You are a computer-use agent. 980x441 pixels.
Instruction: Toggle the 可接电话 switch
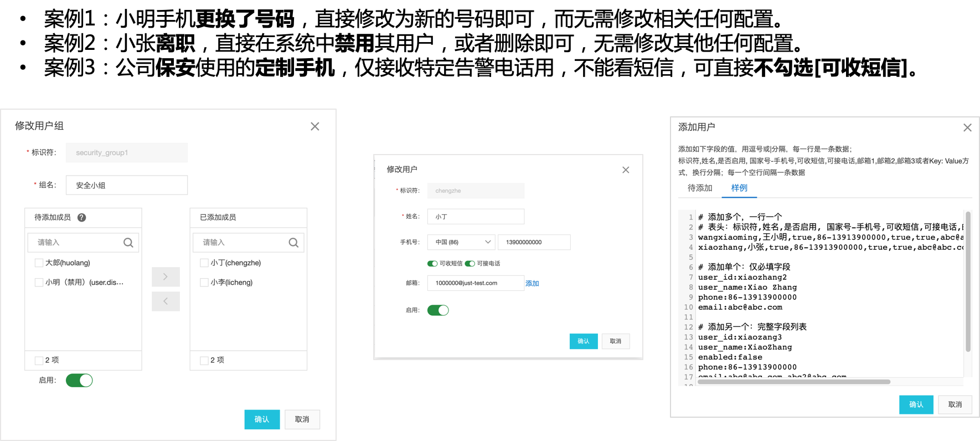[x=470, y=263]
